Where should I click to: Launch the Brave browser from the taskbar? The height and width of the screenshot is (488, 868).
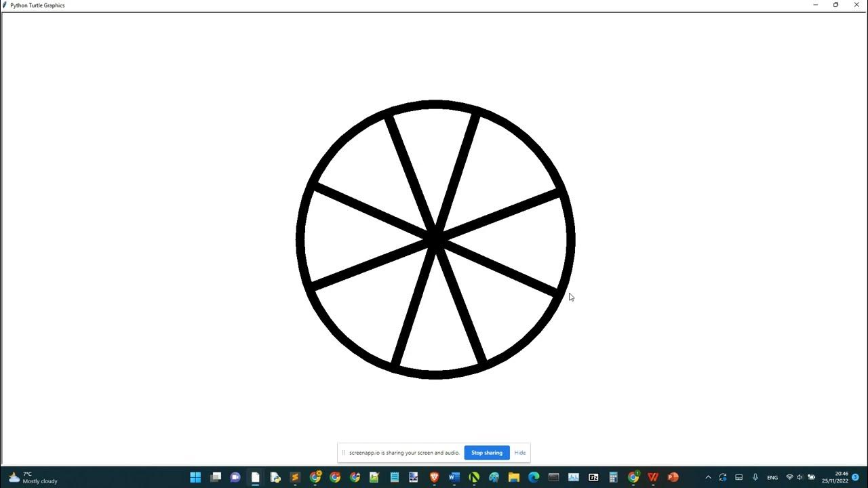point(434,477)
